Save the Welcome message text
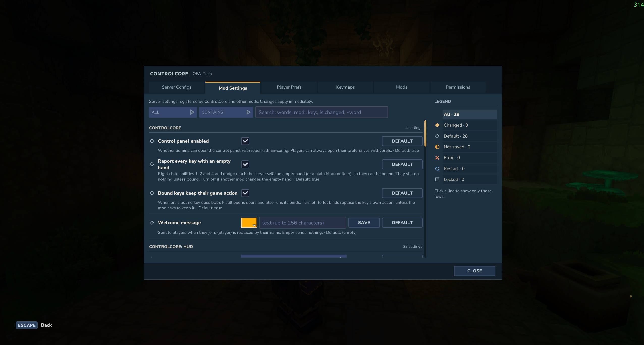The image size is (644, 345). coord(364,223)
